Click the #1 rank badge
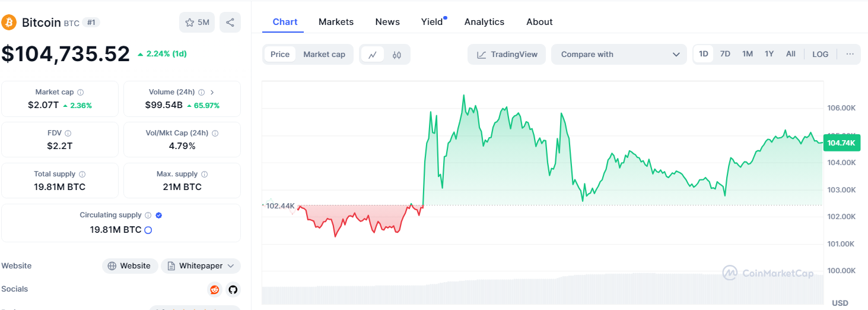868x310 pixels. [x=91, y=23]
